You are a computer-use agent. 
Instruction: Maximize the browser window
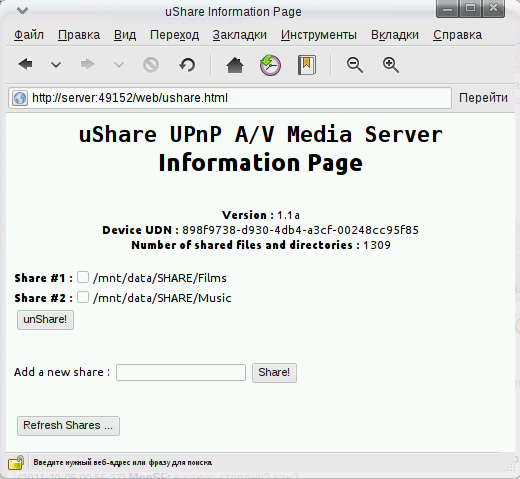(470, 8)
